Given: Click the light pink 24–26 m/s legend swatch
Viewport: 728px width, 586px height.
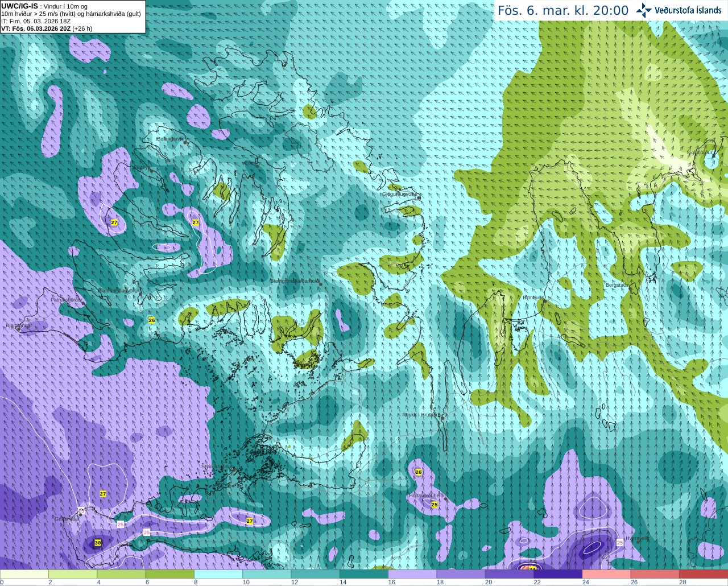Looking at the screenshot, I should tap(607, 574).
